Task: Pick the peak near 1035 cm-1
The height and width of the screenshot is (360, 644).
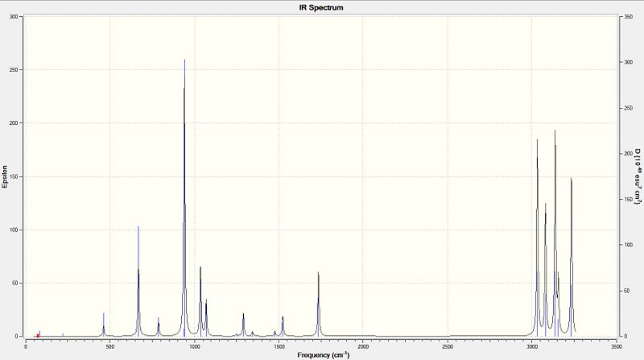Action: tap(200, 301)
